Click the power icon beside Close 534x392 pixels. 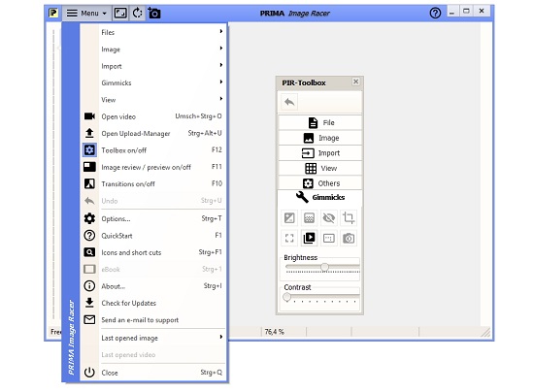89,373
